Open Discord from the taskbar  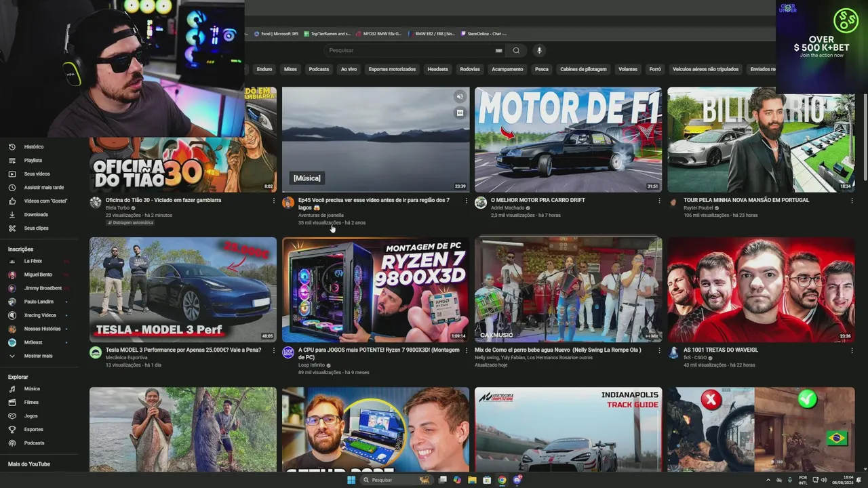pyautogui.click(x=517, y=480)
